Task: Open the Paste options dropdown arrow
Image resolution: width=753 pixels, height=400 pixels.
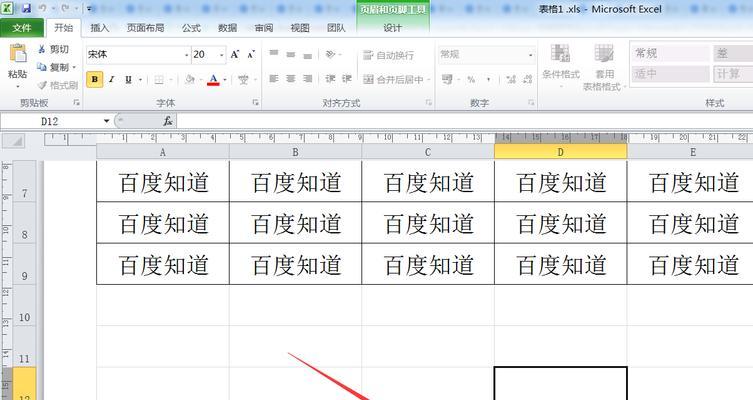Action: click(x=18, y=87)
